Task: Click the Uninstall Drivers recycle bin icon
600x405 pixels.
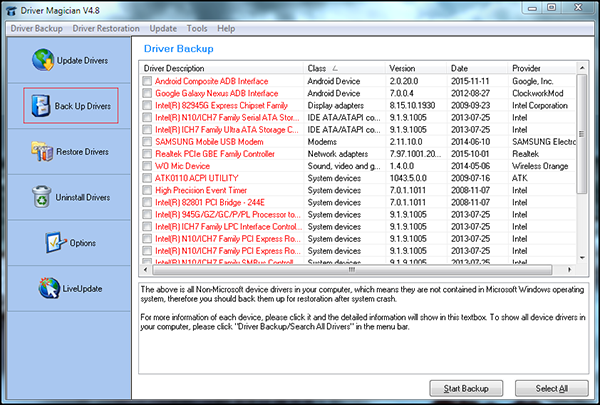Action: (x=41, y=197)
